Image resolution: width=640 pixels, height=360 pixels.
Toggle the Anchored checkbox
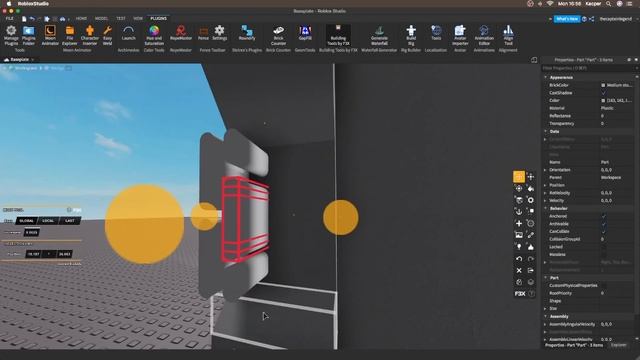click(x=603, y=216)
